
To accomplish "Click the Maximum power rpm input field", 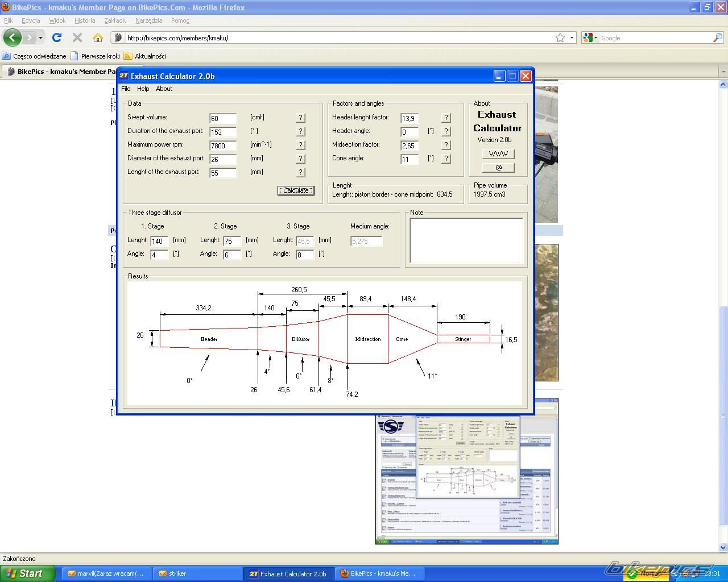I will click(222, 145).
